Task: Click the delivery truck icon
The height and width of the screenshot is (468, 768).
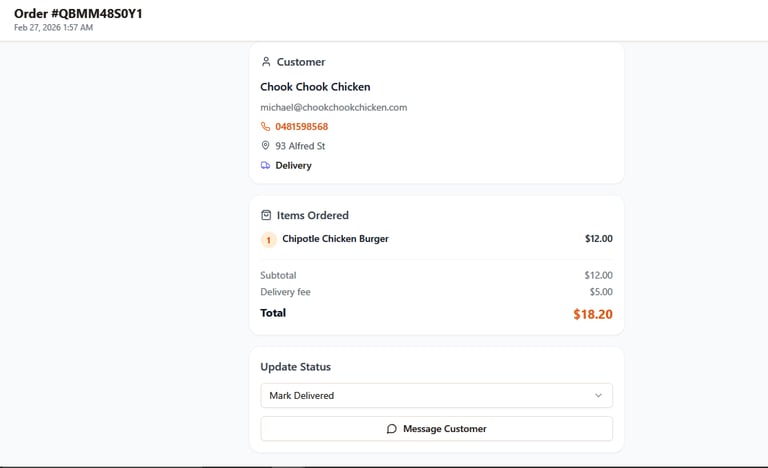Action: pyautogui.click(x=266, y=166)
